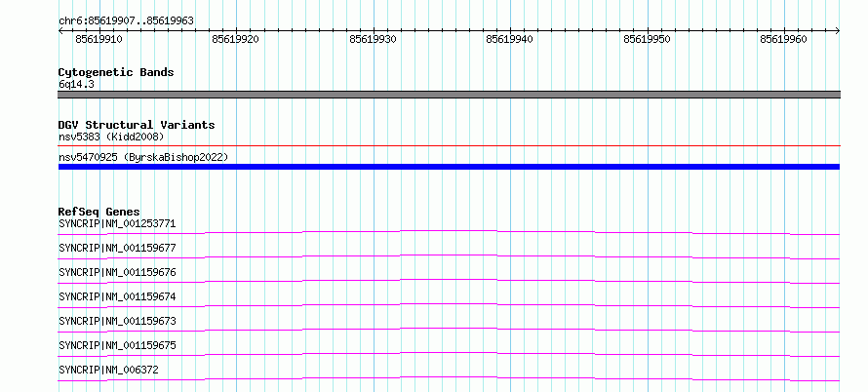Click ruler position label 85619910
This screenshot has height=392, width=868.
pos(99,39)
